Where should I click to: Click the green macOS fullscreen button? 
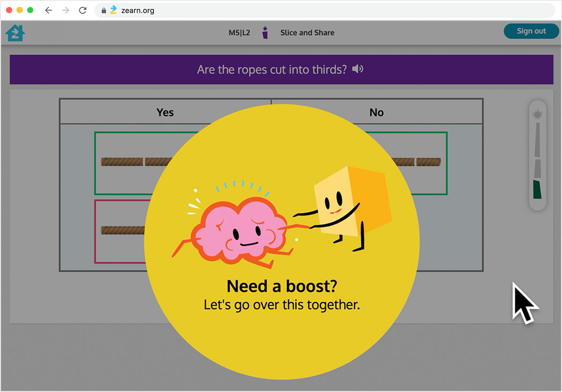[30, 10]
